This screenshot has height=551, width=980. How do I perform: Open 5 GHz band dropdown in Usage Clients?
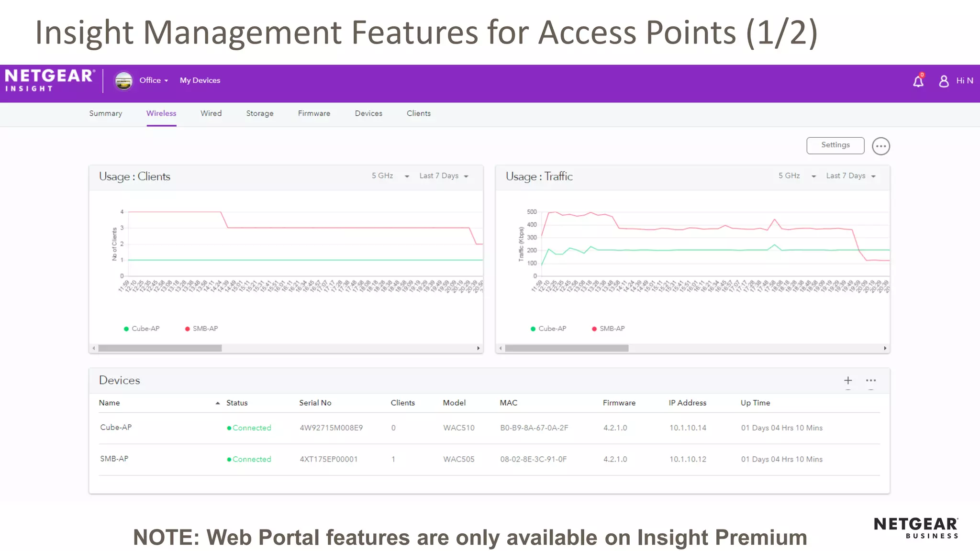click(x=390, y=176)
